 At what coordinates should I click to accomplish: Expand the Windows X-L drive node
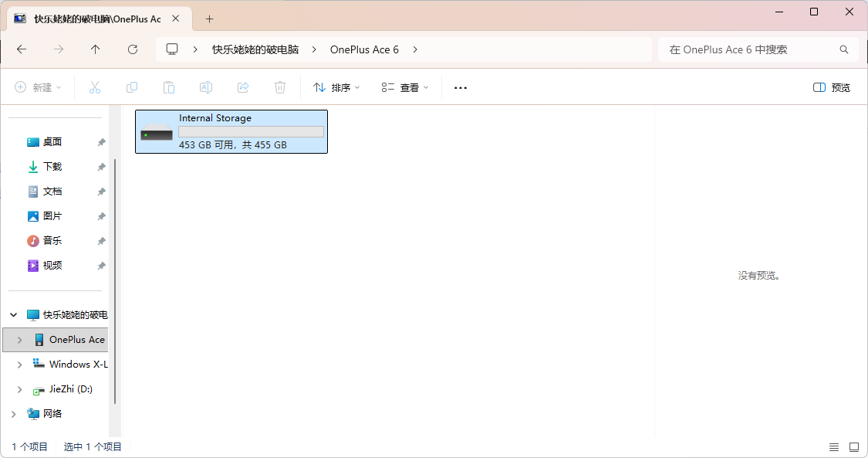20,365
